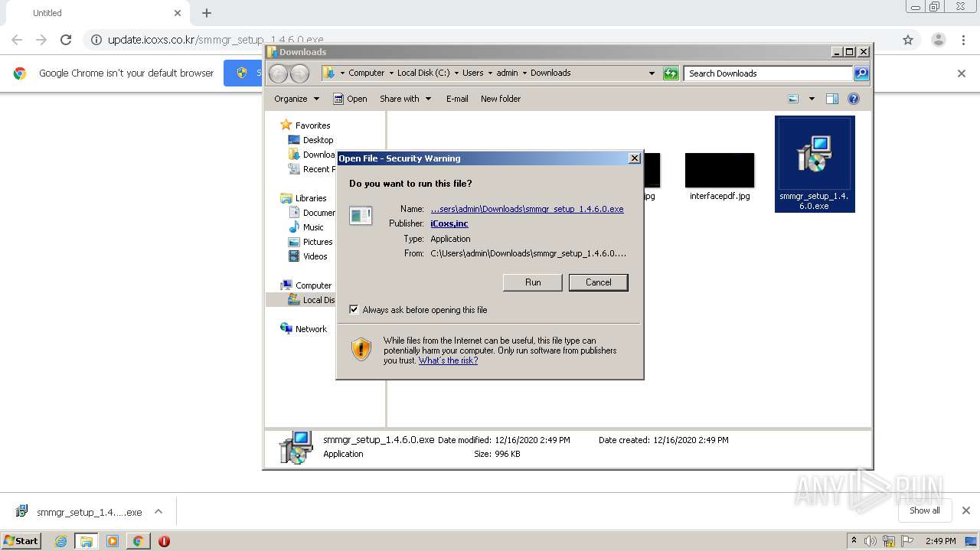This screenshot has width=980, height=551.
Task: Reload the Chrome page
Action: click(x=66, y=40)
